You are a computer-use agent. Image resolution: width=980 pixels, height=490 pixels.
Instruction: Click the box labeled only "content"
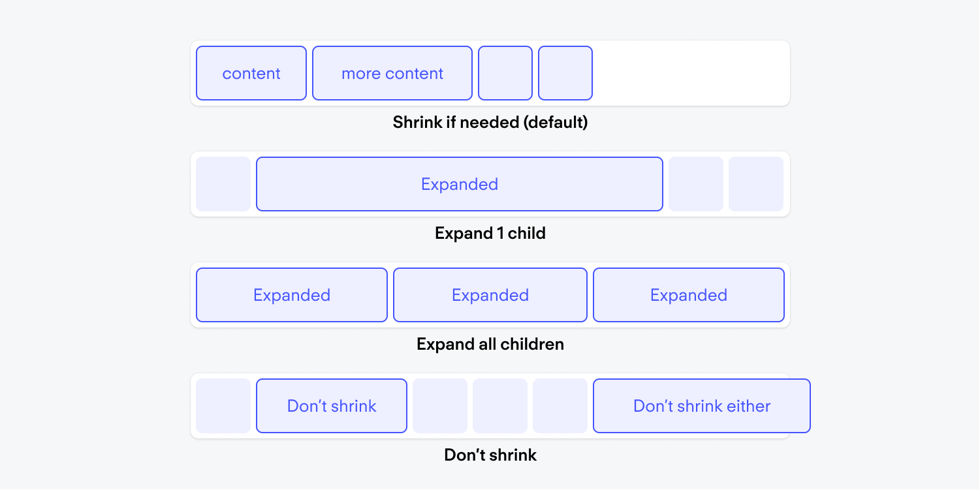pyautogui.click(x=251, y=73)
